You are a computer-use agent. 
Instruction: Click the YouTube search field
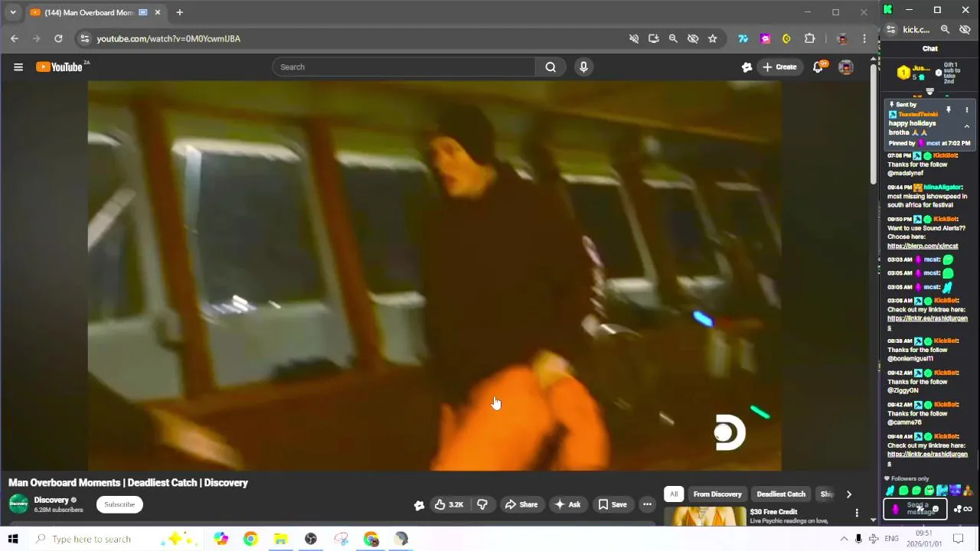[x=404, y=67]
